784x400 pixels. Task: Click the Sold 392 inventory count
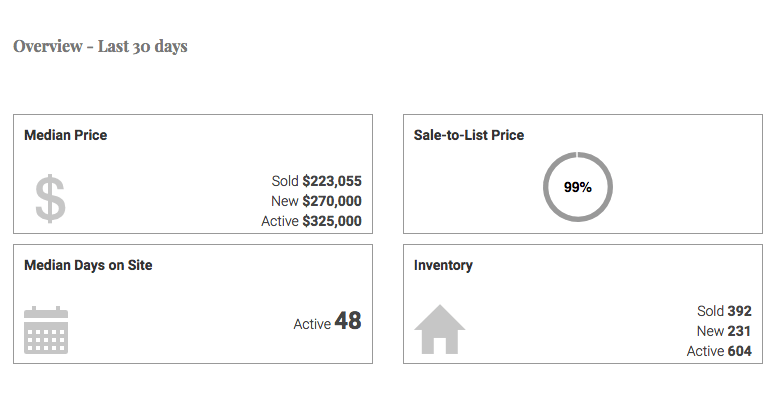[x=724, y=311]
